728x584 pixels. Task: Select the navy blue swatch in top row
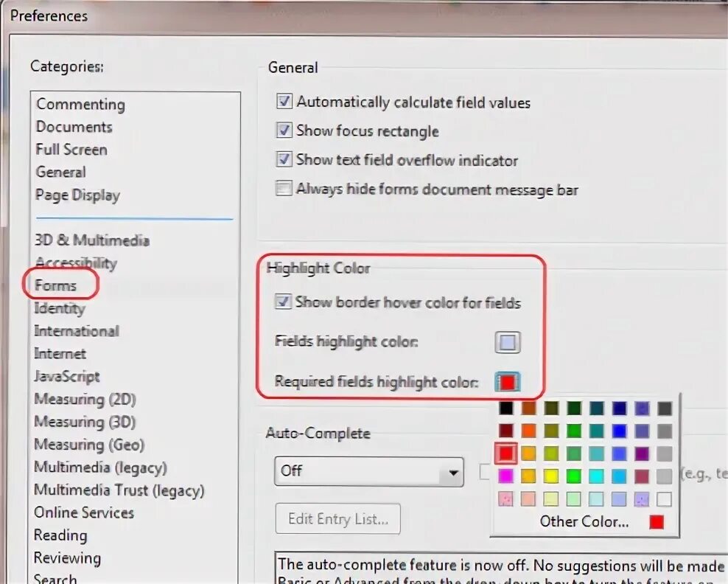pyautogui.click(x=619, y=408)
